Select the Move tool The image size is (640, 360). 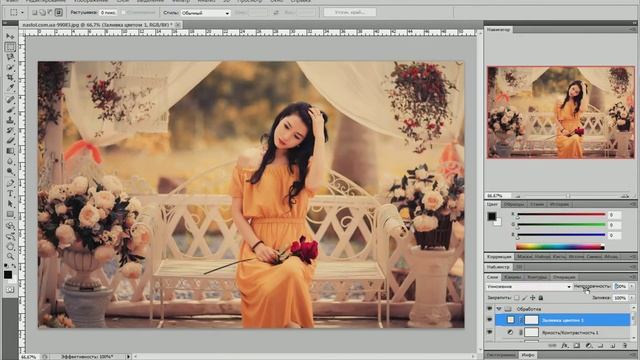point(10,37)
